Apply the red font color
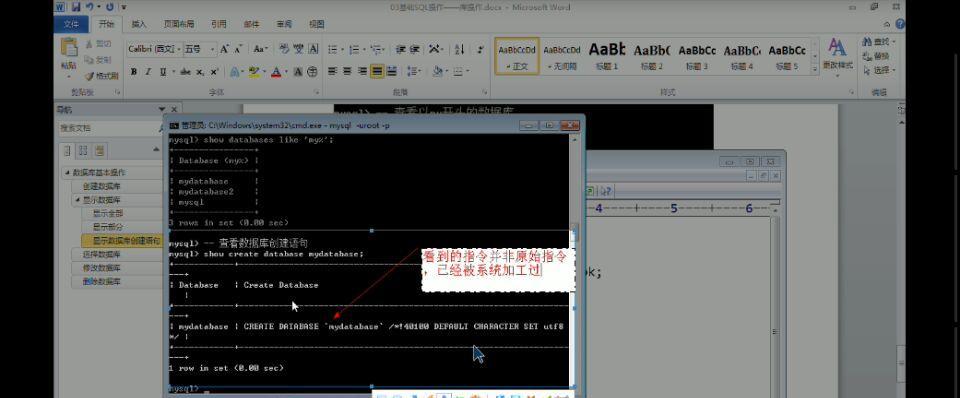The width and height of the screenshot is (960, 398). point(276,72)
